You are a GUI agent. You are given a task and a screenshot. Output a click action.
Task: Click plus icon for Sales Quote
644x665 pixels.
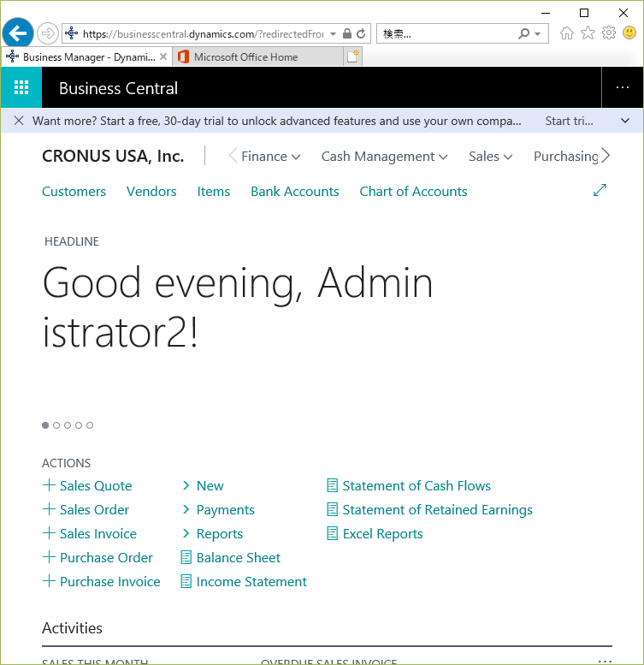[49, 484]
